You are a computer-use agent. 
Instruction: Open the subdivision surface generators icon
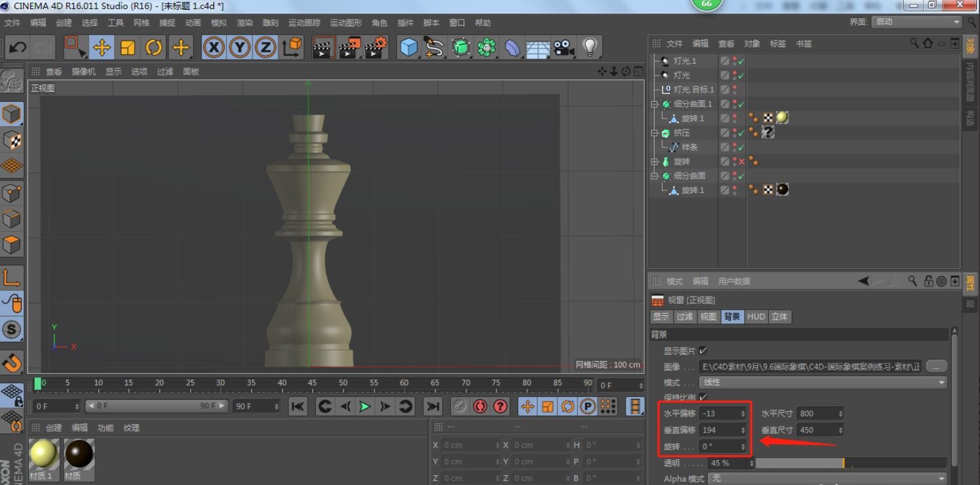461,47
